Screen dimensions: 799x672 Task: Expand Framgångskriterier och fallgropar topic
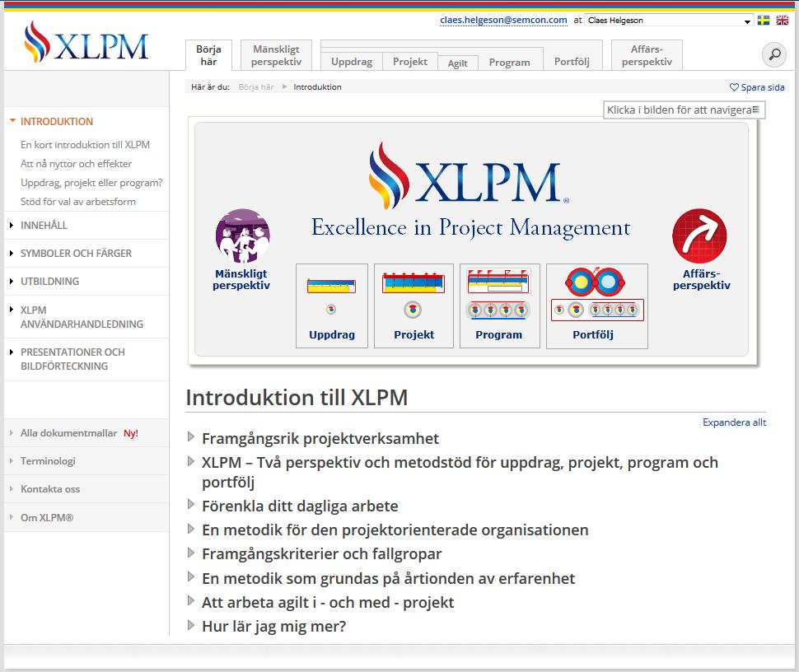click(x=191, y=553)
